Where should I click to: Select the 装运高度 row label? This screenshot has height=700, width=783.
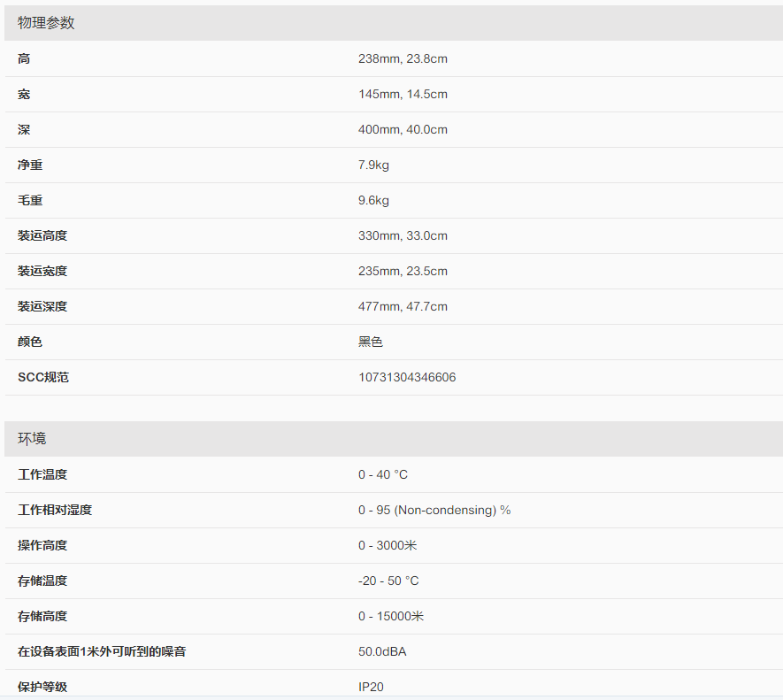pos(42,235)
